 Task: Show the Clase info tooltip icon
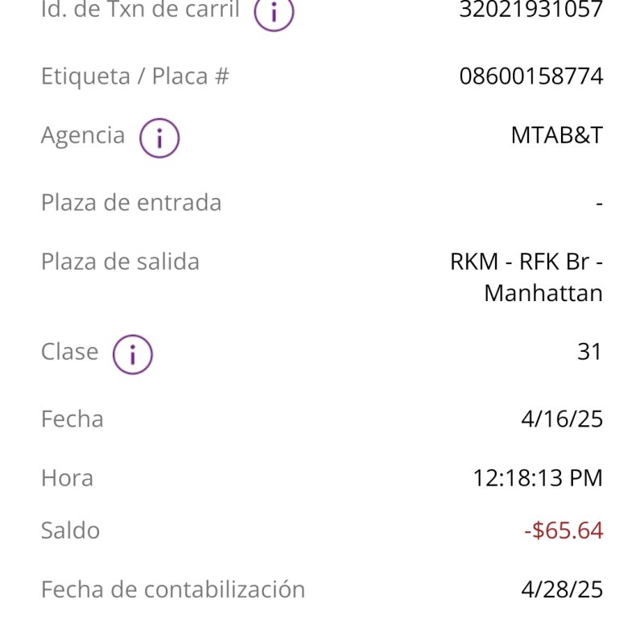(133, 354)
